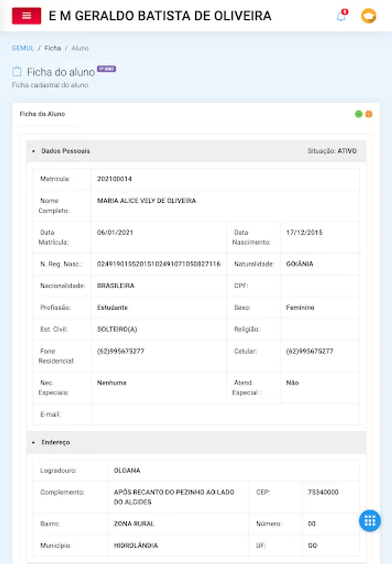Click Nacionalidade value BRASILEIRA
The width and height of the screenshot is (392, 564).
(x=116, y=286)
